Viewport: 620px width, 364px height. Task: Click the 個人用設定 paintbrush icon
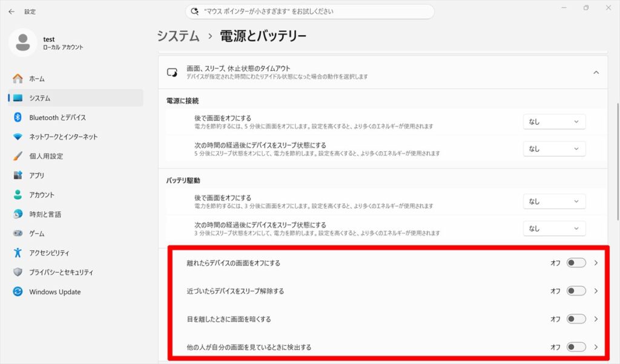tap(18, 156)
